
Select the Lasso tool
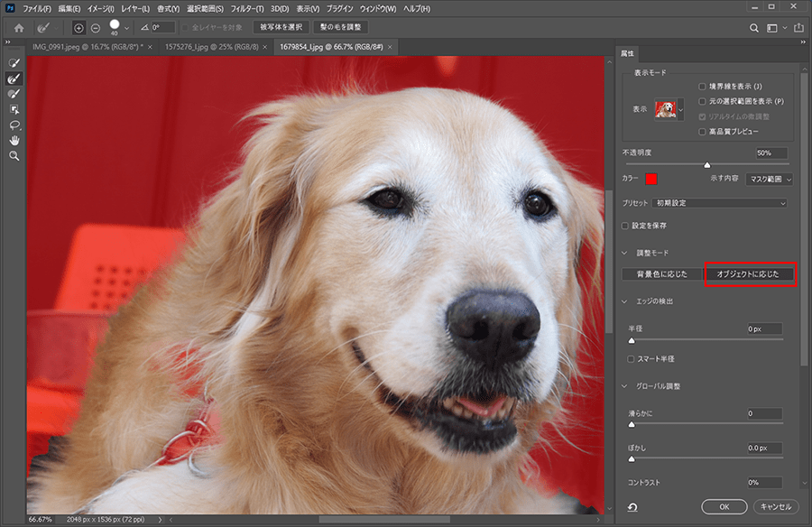tap(14, 125)
